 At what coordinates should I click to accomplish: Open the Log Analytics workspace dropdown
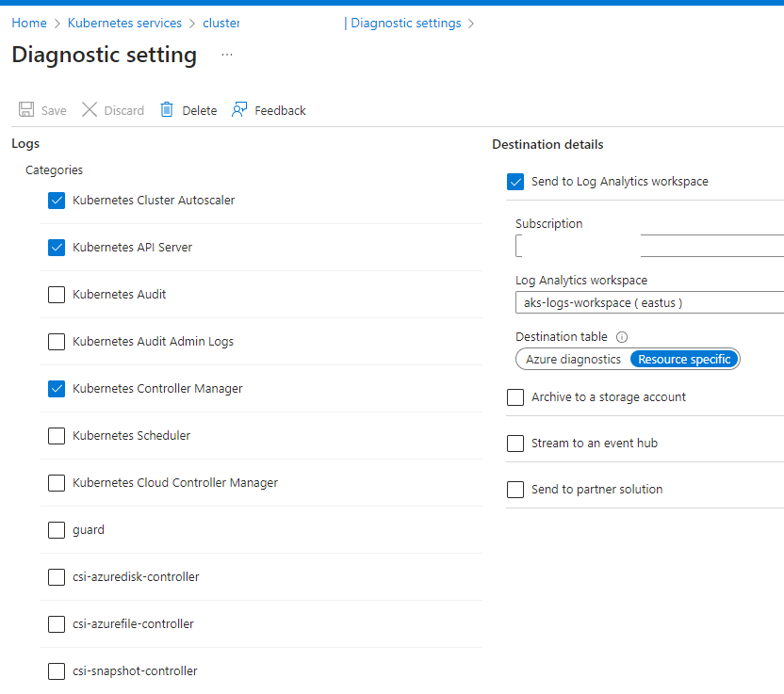coord(649,303)
